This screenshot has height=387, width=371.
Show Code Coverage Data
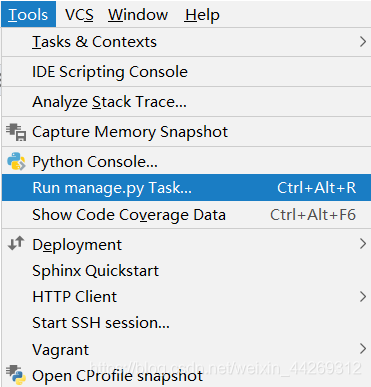coord(186,214)
